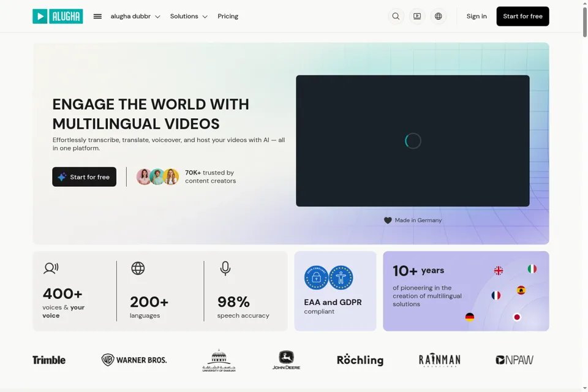The image size is (588, 392).
Task: Click the voices speaking-head icon
Action: (x=51, y=268)
